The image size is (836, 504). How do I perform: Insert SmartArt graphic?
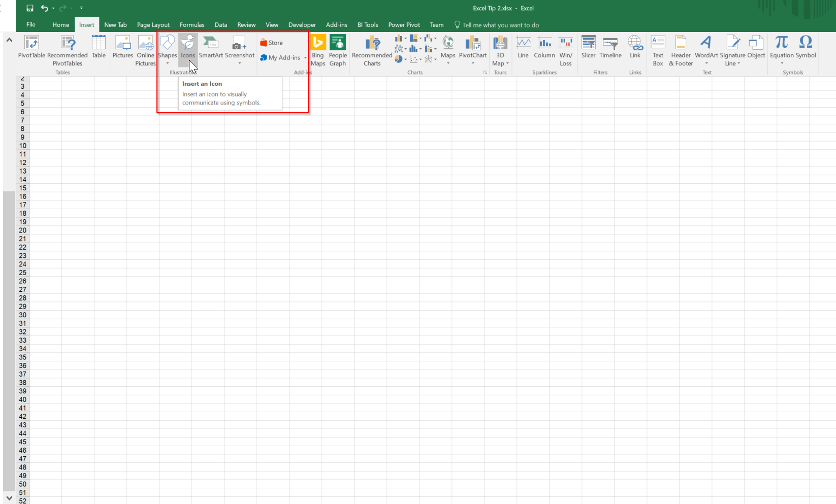pos(210,48)
